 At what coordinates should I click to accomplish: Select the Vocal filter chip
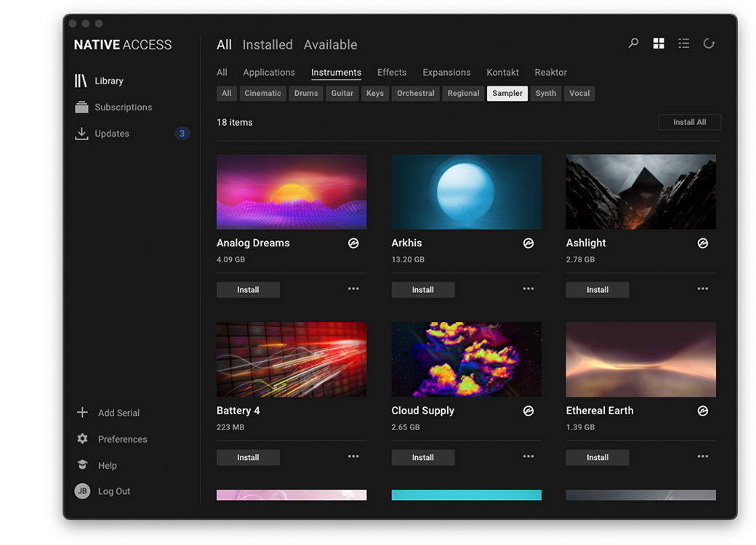point(579,94)
